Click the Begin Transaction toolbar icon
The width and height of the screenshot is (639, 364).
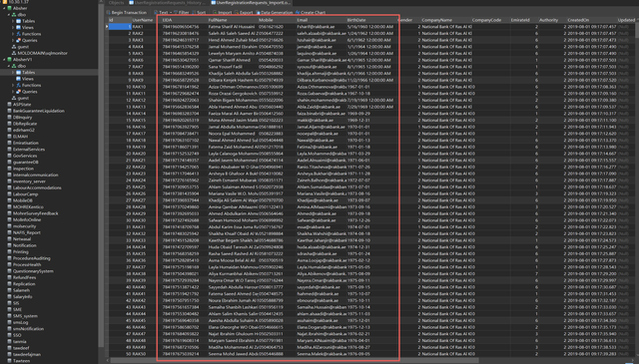(x=109, y=13)
